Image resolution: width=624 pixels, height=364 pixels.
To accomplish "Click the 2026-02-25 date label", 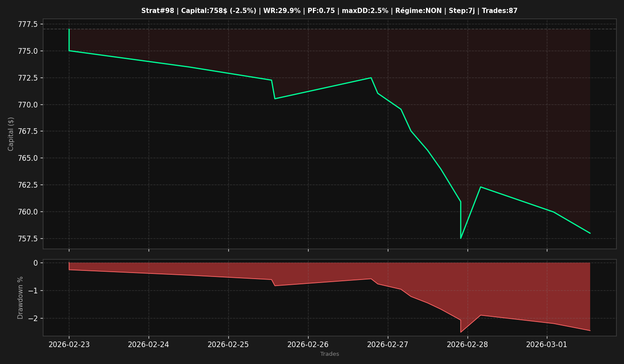I will tap(228, 344).
